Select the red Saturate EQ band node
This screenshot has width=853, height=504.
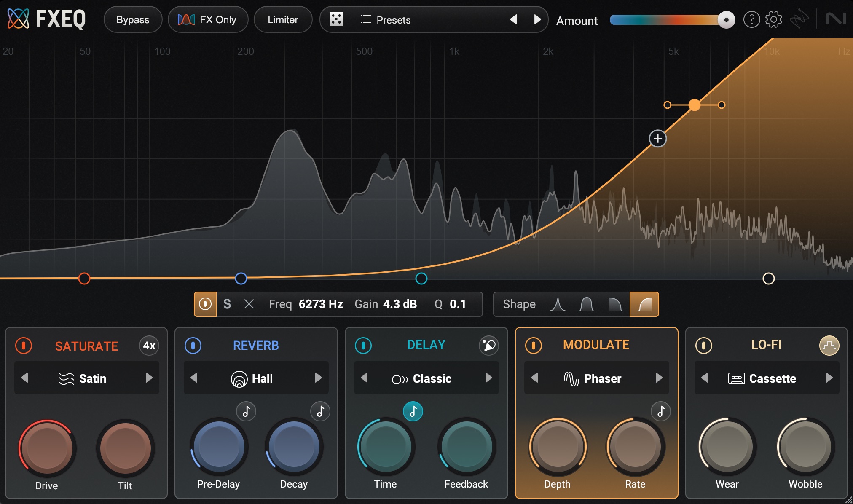tap(84, 279)
